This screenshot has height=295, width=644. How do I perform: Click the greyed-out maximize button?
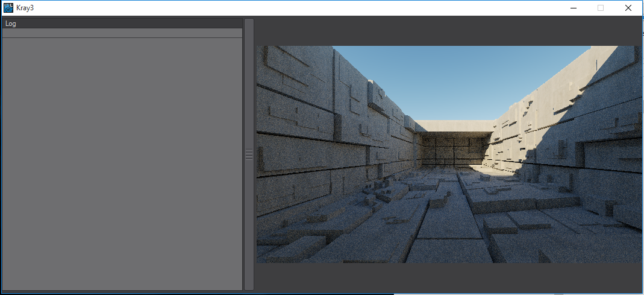[x=601, y=8]
